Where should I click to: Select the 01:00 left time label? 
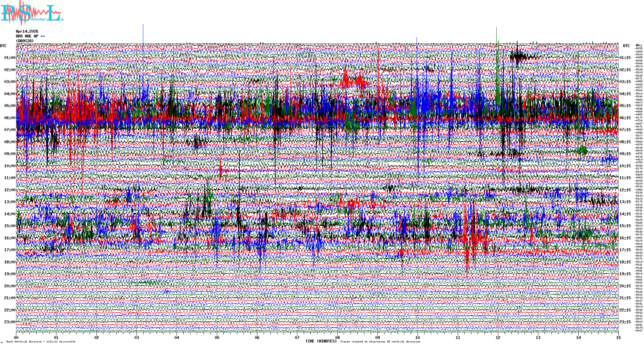10,58
